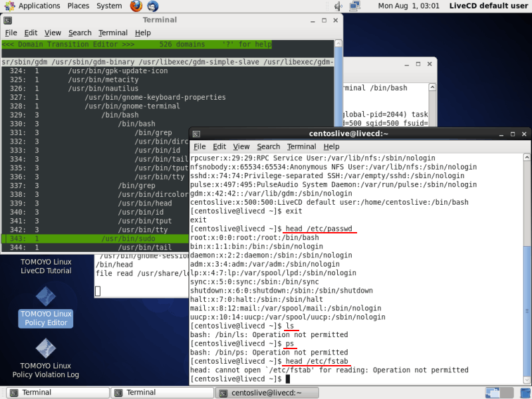Select domain row 344 /usr/bin/tail

pyautogui.click(x=95, y=247)
